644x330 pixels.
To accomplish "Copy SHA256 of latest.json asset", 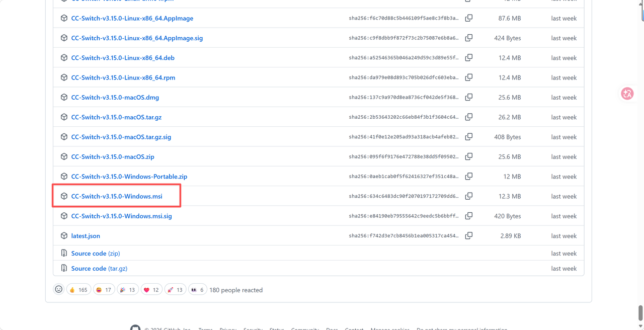I will pyautogui.click(x=468, y=236).
